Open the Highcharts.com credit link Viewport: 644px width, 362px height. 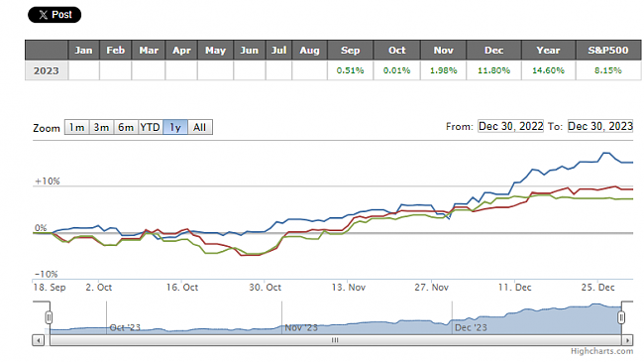[x=601, y=351]
